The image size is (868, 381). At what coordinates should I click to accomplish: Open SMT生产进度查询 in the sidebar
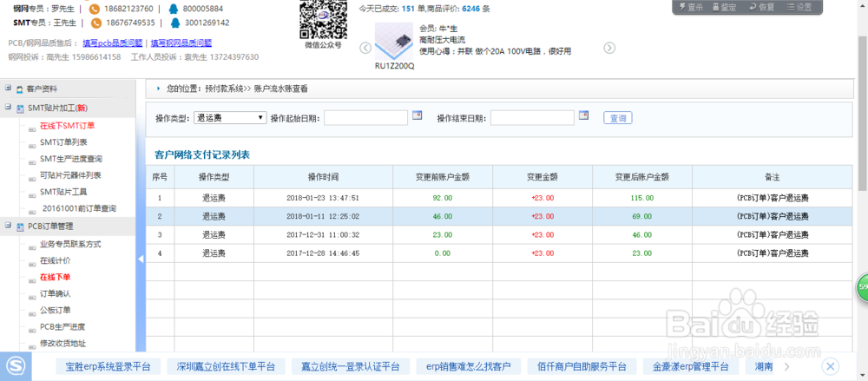tap(71, 159)
